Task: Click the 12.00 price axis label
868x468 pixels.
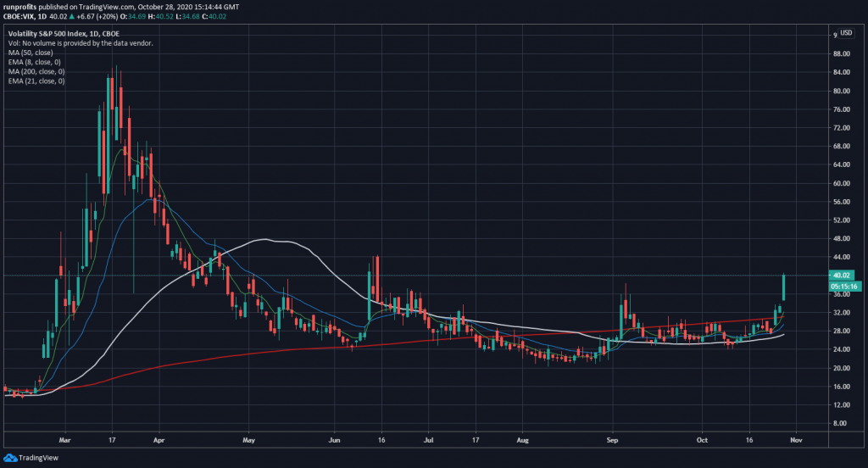Action: coord(842,405)
